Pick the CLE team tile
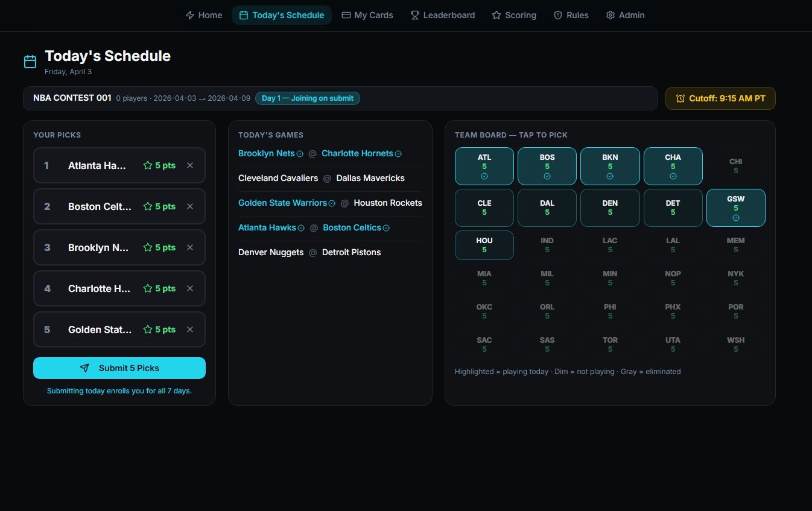Image resolution: width=812 pixels, height=511 pixels. (x=484, y=208)
